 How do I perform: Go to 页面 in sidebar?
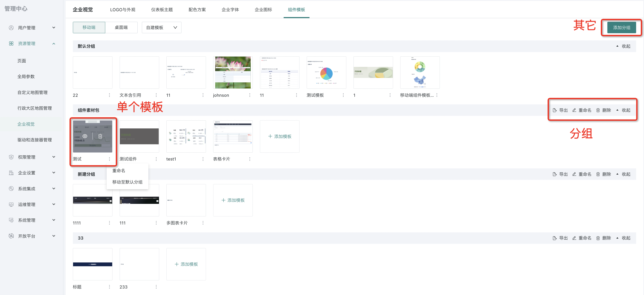coord(22,61)
